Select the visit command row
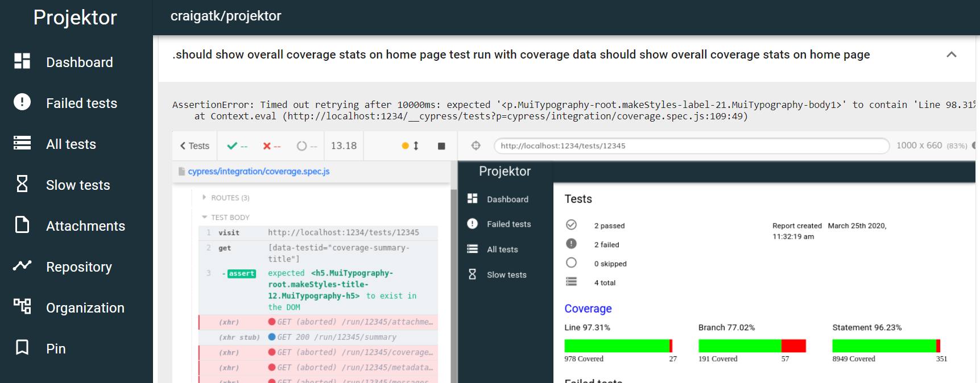This screenshot has height=383, width=980. tap(318, 233)
